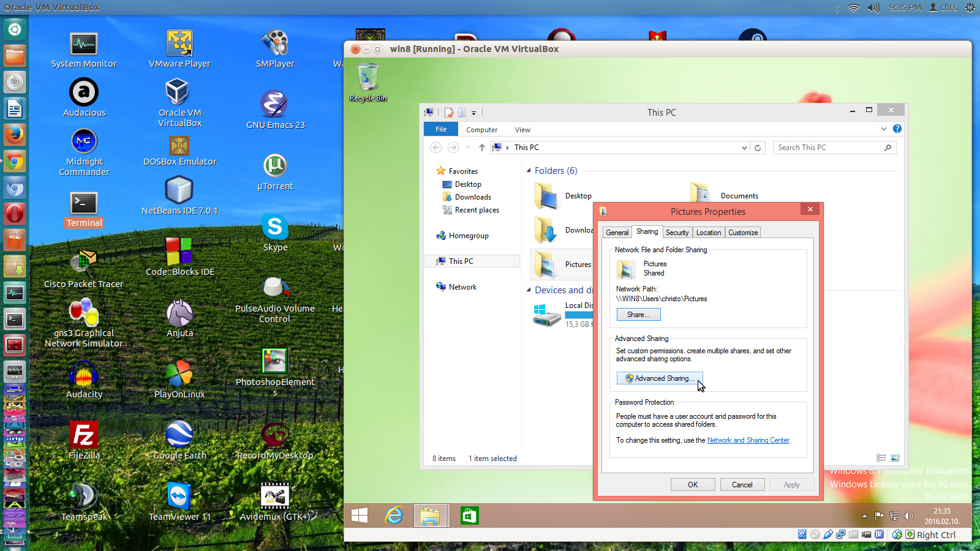Screen dimensions: 980x551
Task: Open Cisco Packet Tracer icon
Action: coord(83,262)
